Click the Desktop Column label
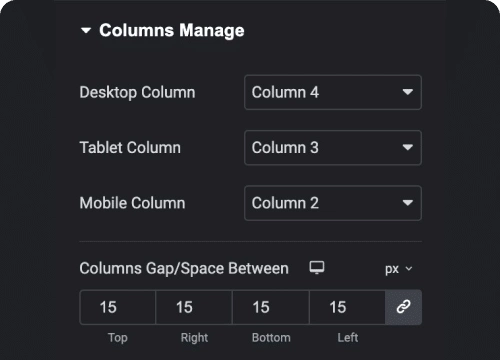Viewport: 500px width, 360px height. pos(137,93)
